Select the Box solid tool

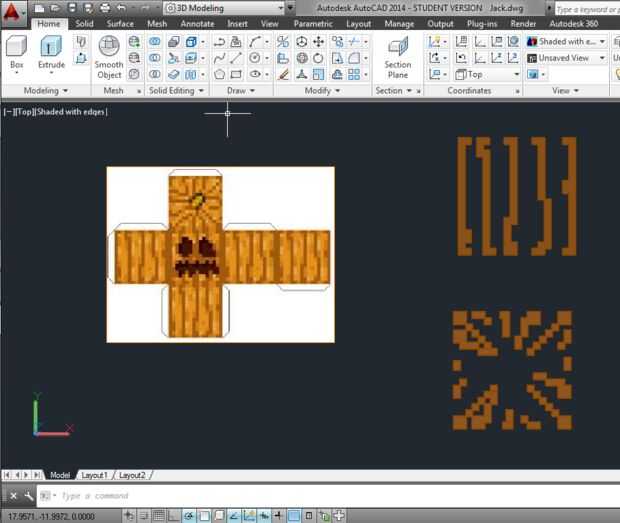point(16,52)
